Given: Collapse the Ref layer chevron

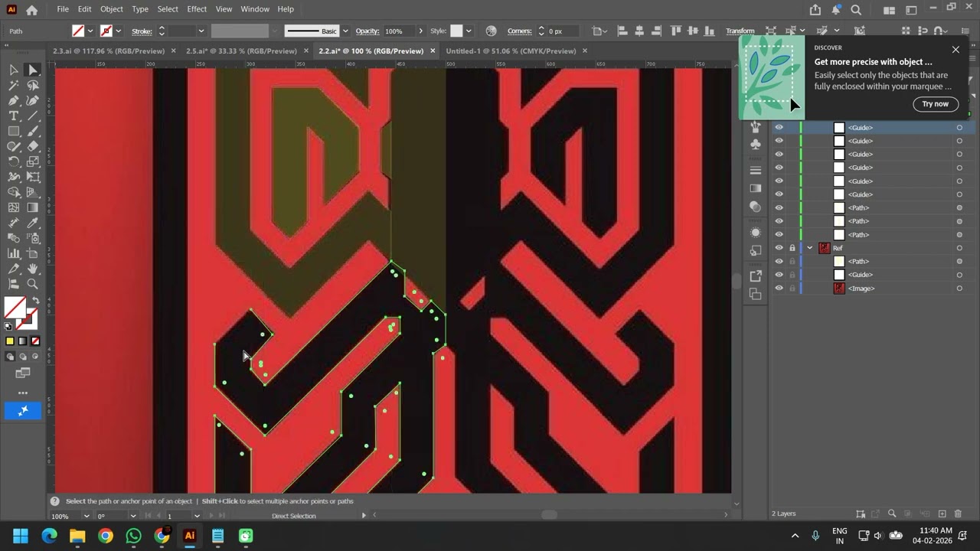Looking at the screenshot, I should pos(810,248).
